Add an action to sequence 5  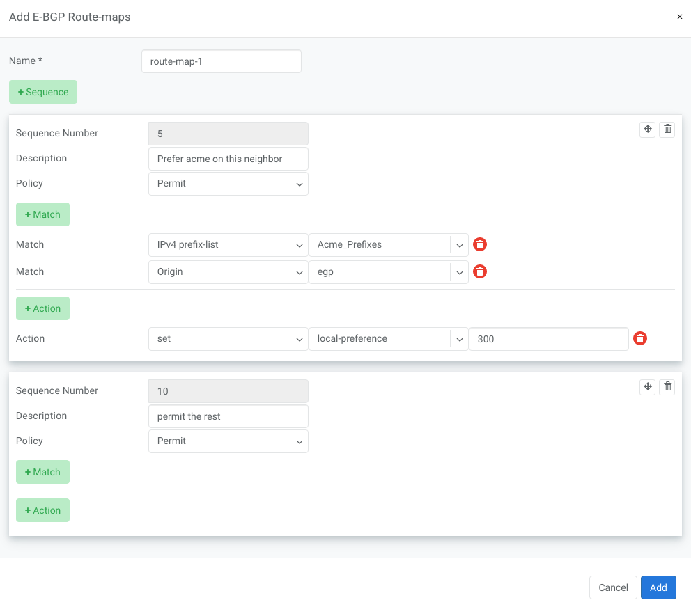(42, 308)
